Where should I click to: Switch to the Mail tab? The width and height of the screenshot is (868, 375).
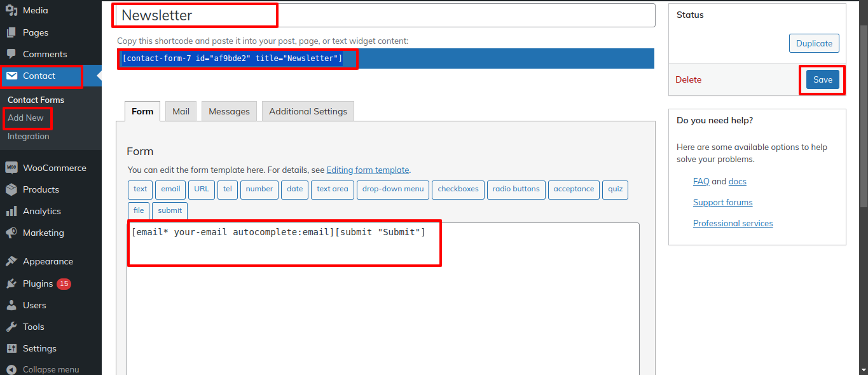click(181, 111)
